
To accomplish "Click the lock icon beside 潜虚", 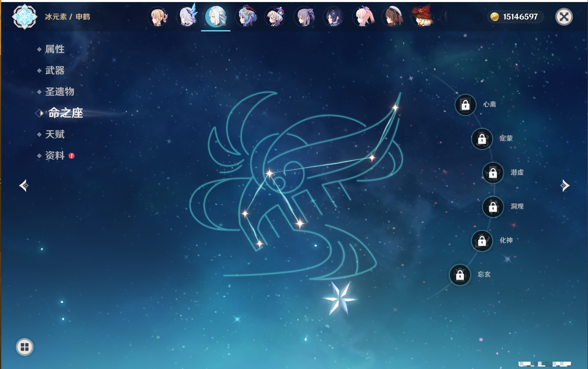I will 493,173.
